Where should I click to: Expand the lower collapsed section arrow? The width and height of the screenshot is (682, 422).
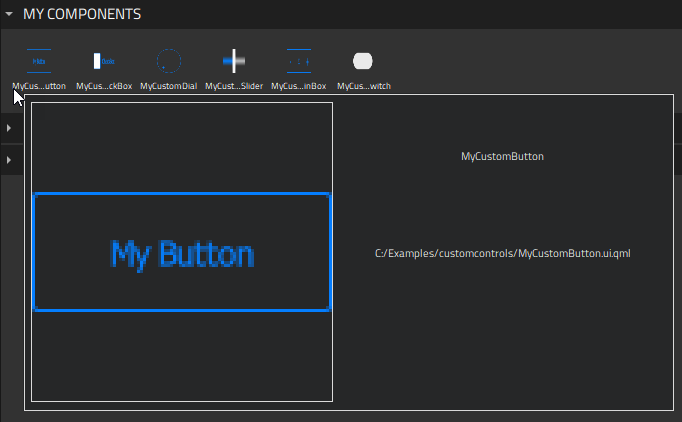pos(9,160)
